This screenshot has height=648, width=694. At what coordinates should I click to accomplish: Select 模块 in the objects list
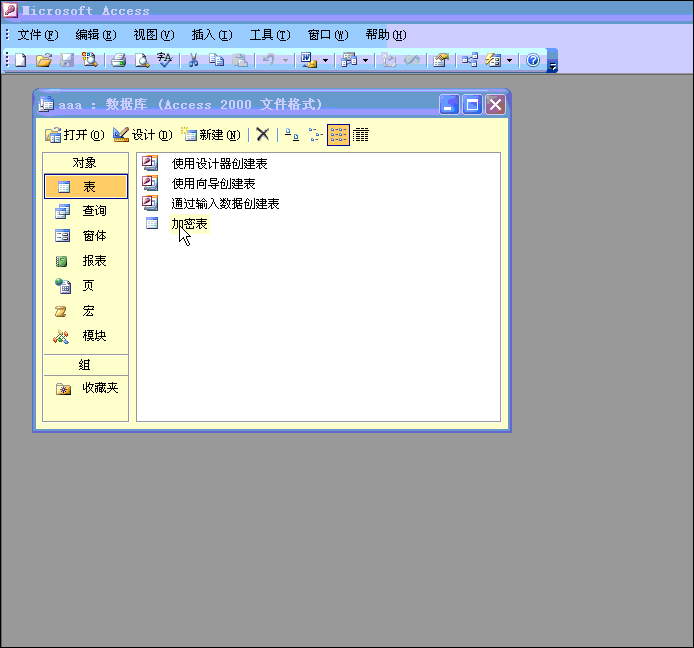(86, 336)
